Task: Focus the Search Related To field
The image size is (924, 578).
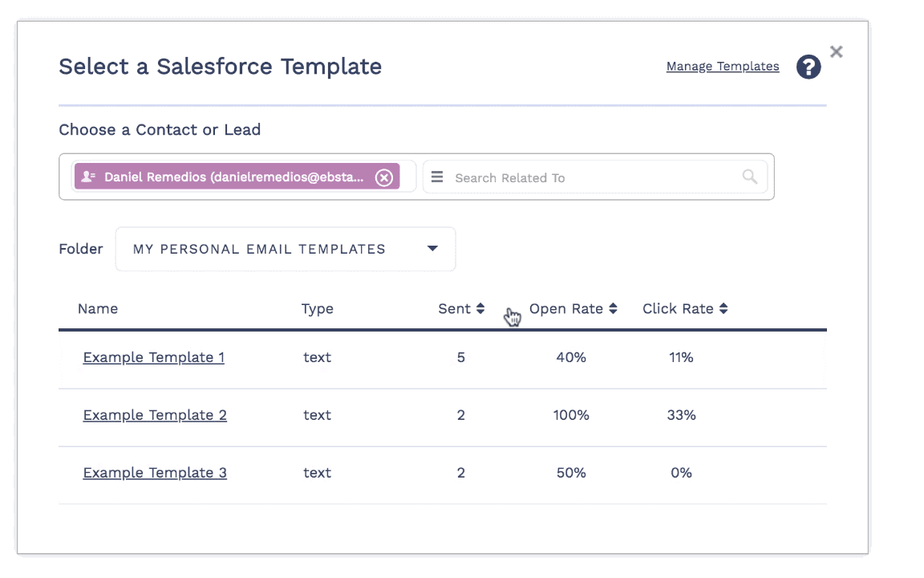Action: [594, 177]
